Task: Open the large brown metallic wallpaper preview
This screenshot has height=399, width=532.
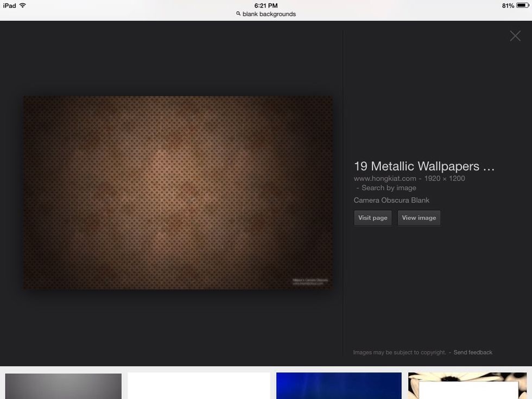Action: tap(178, 193)
